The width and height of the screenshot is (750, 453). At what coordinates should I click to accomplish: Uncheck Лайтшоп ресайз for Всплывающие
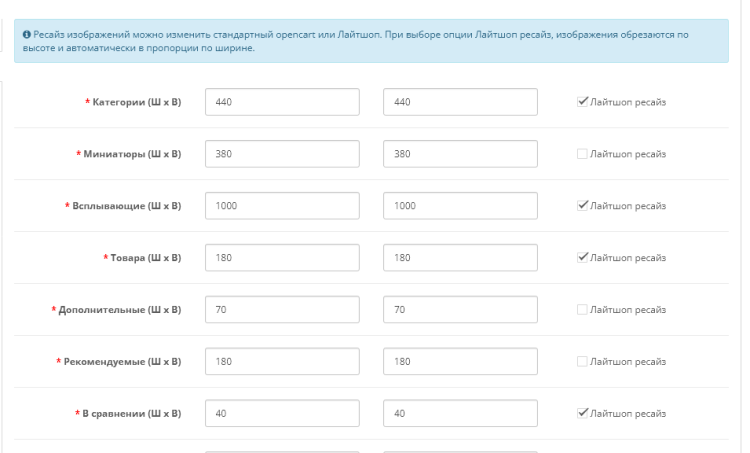pos(582,205)
